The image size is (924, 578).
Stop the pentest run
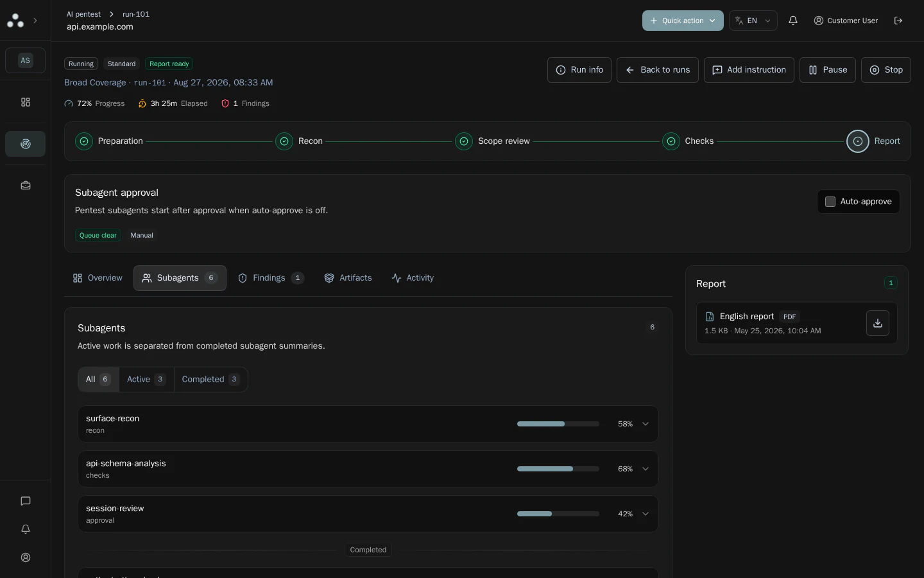point(886,70)
